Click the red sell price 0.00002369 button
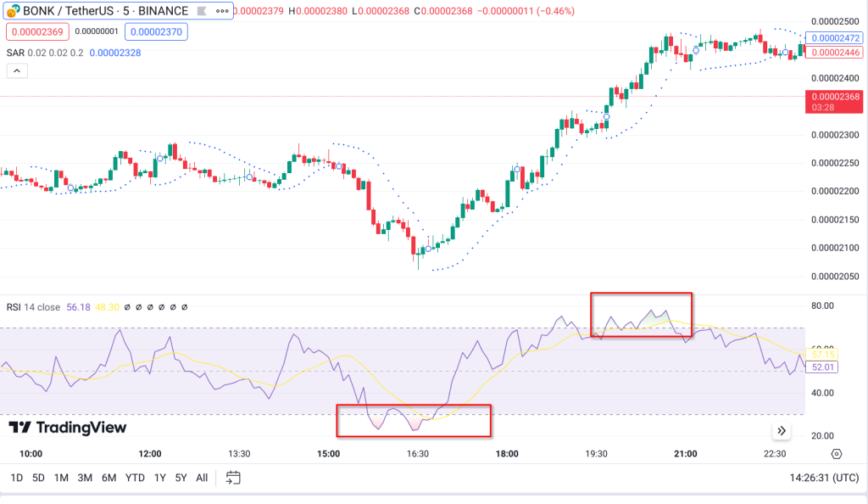This screenshot has width=868, height=504. 37,31
